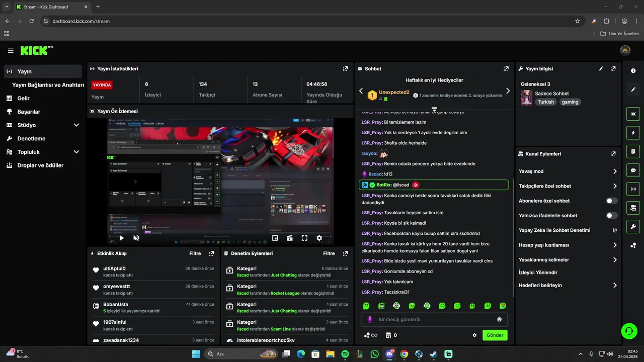
Task: Edit stream info with the pencil in Yayın bilgisi
Action: coord(601,69)
